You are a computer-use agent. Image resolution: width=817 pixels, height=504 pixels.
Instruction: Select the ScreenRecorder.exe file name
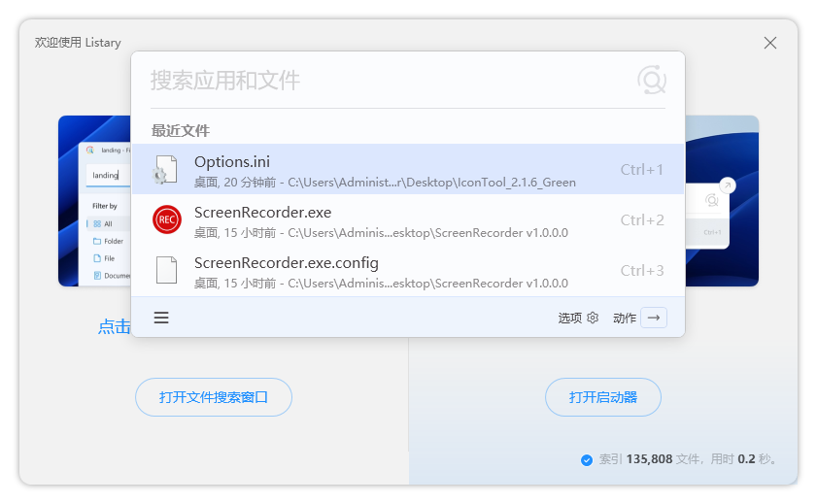(262, 213)
